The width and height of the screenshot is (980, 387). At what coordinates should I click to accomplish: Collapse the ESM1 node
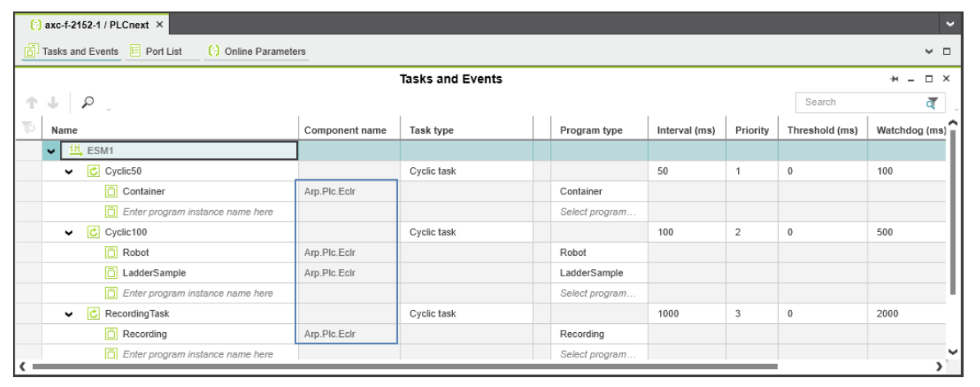click(x=51, y=151)
